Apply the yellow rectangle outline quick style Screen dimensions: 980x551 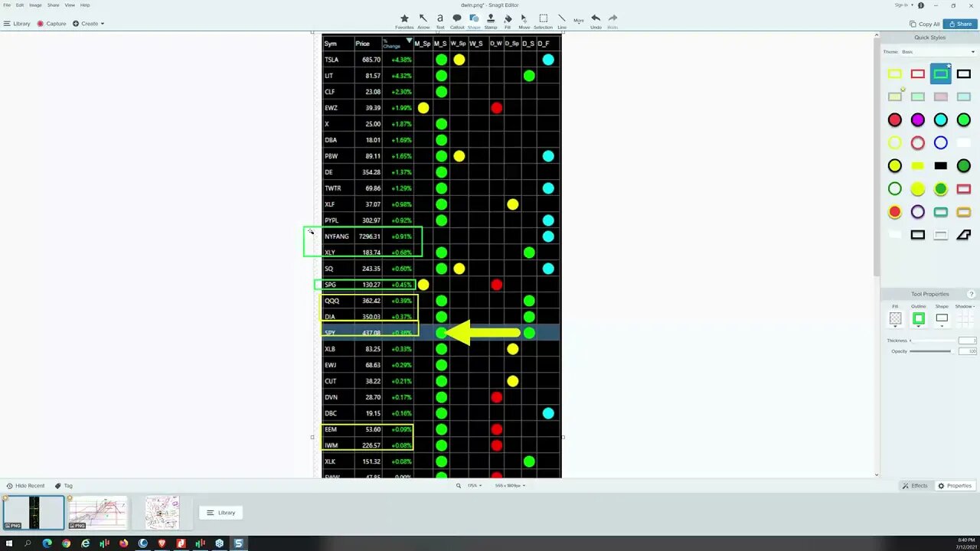(x=894, y=74)
